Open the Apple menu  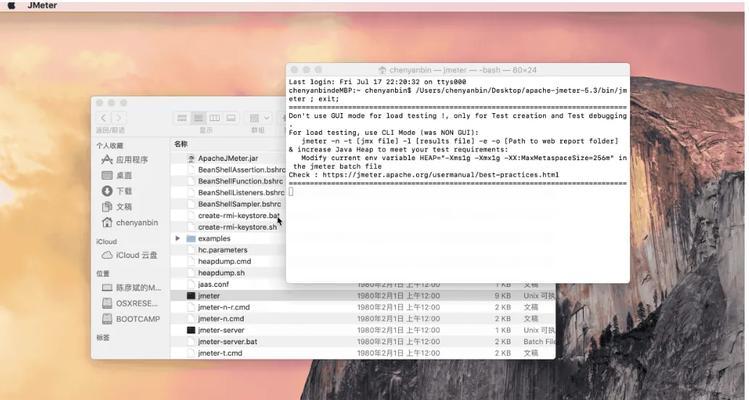[11, 5]
